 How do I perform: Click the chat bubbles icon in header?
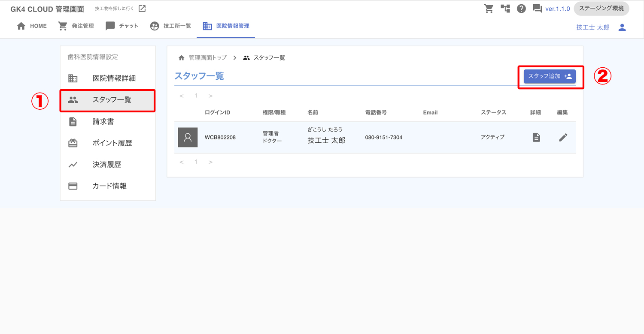click(537, 9)
